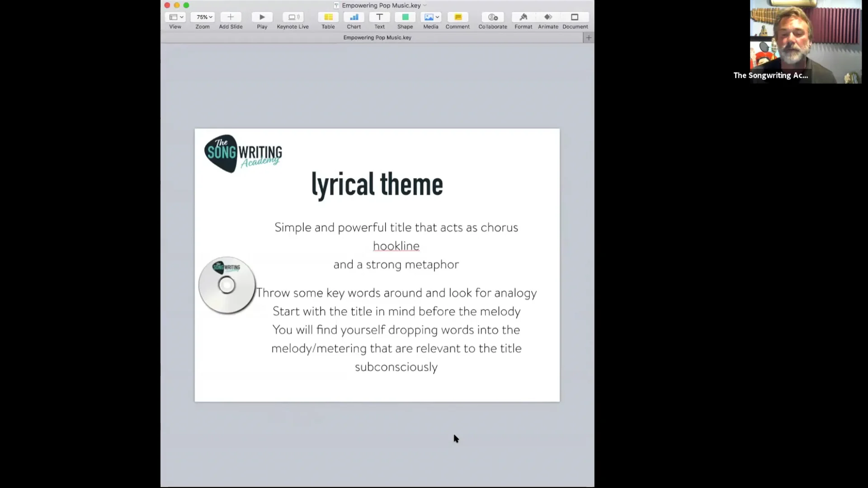
Task: Toggle the Animate inspector panel
Action: click(548, 17)
